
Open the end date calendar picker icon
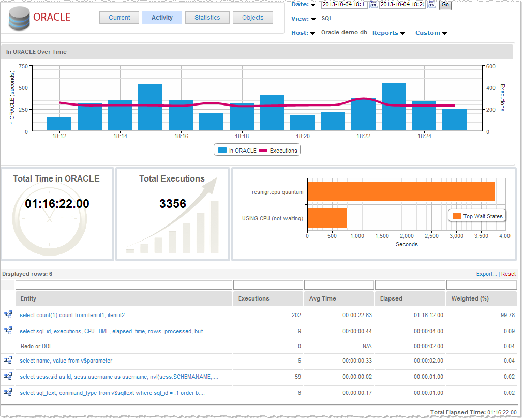(x=431, y=4)
